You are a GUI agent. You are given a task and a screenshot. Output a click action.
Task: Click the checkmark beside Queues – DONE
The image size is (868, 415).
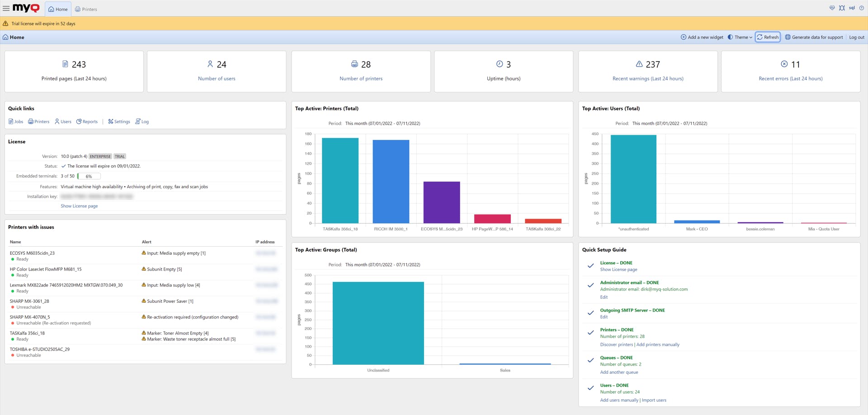[x=590, y=361]
